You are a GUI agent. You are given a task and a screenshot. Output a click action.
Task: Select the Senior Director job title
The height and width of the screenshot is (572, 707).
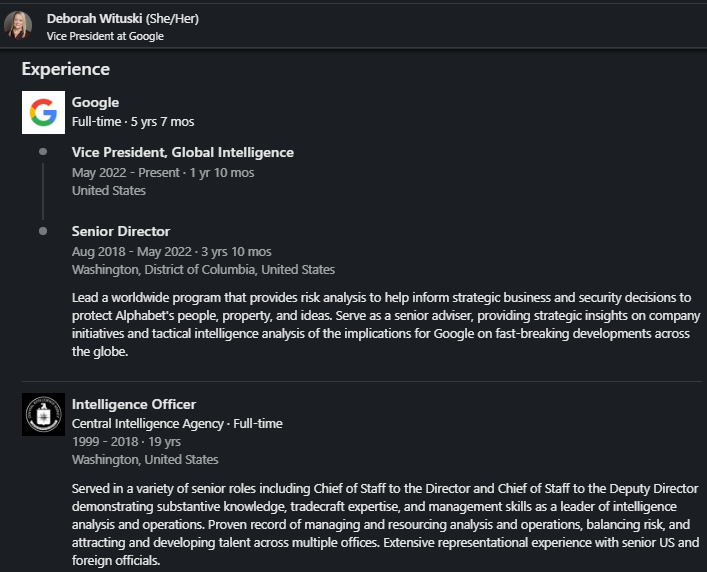pyautogui.click(x=121, y=231)
